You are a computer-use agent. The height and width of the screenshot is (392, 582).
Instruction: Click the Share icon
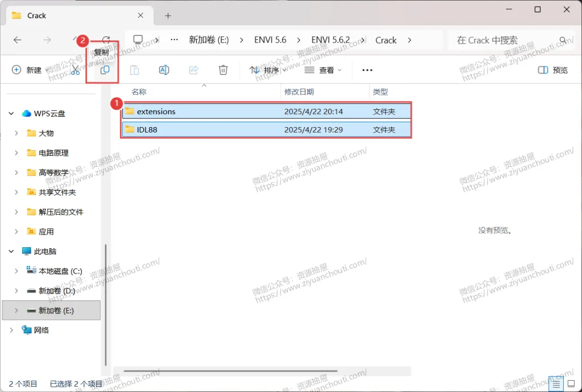pyautogui.click(x=194, y=69)
